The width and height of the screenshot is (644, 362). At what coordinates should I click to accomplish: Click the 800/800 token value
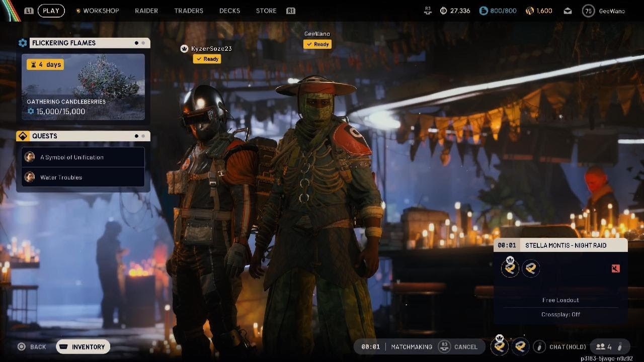503,11
